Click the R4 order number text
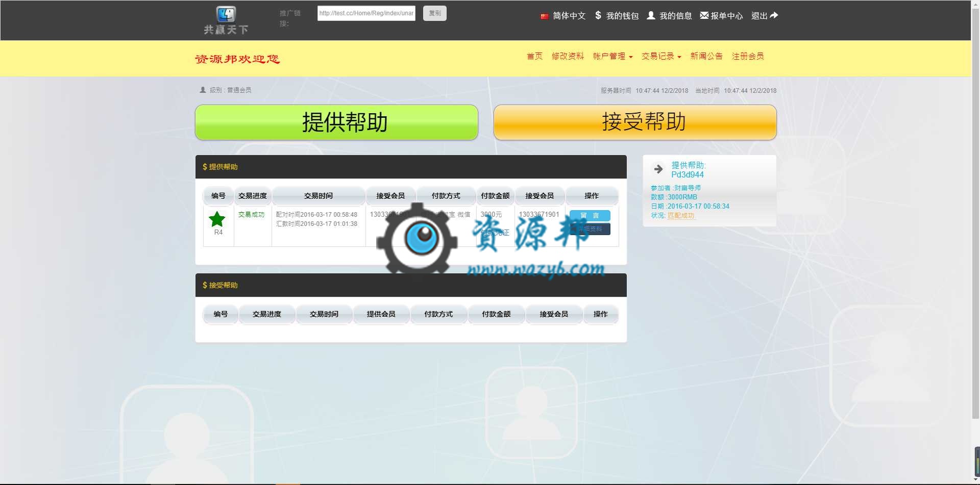This screenshot has width=980, height=485. [x=218, y=233]
